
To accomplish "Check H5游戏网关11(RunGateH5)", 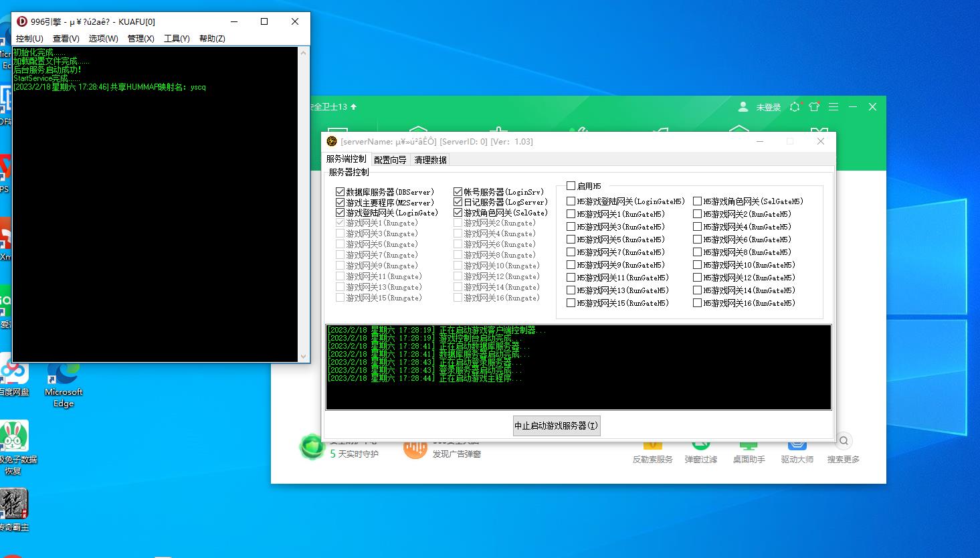I will point(571,278).
